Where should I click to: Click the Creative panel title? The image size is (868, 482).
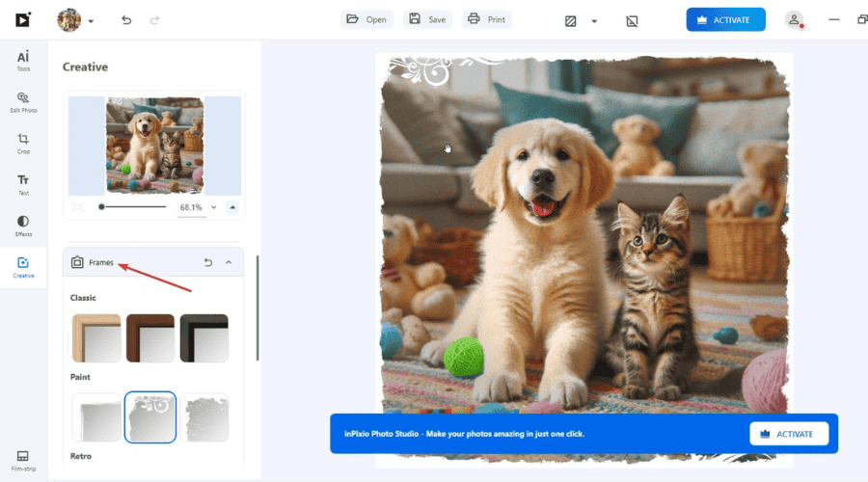(x=85, y=67)
